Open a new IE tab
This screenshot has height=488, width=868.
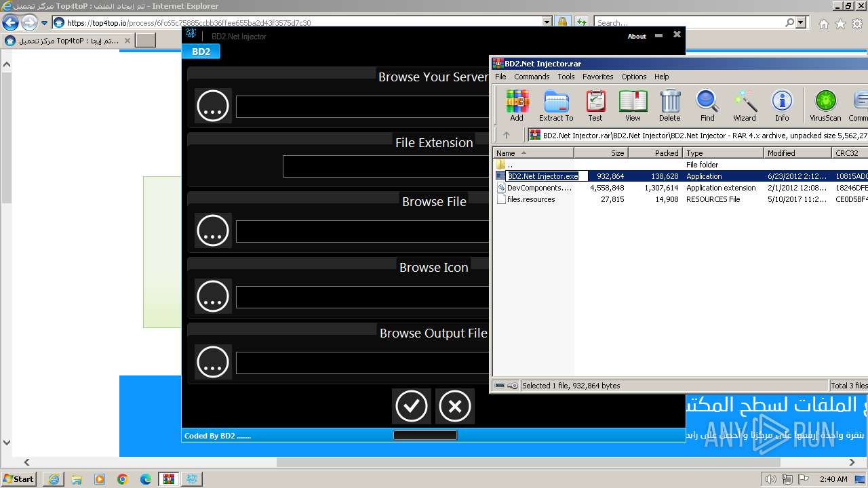(146, 41)
